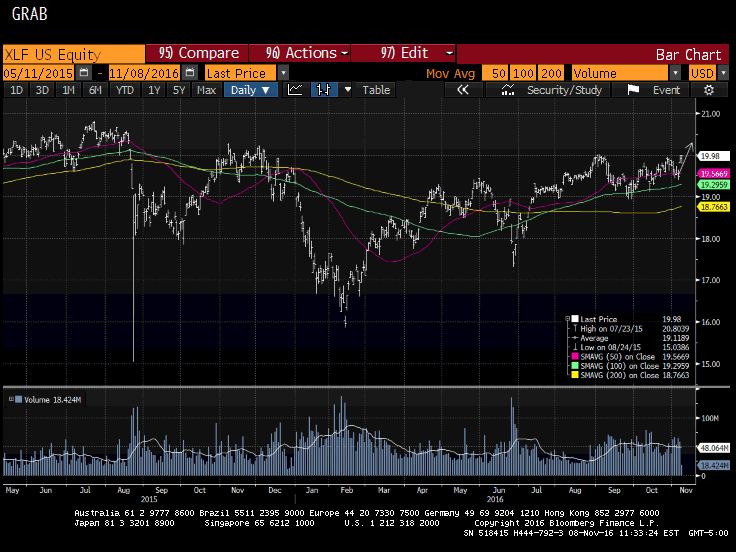Open the Table view button
Viewport: 736px width, 552px height.
click(x=376, y=90)
